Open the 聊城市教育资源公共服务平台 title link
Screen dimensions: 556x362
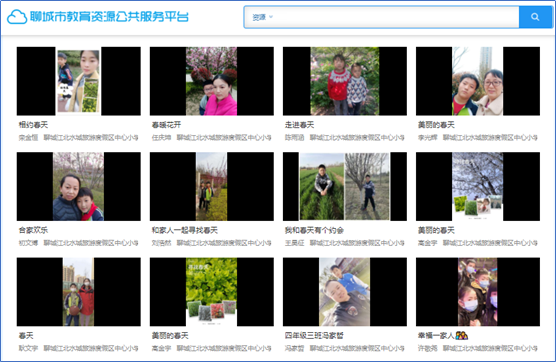tap(109, 17)
